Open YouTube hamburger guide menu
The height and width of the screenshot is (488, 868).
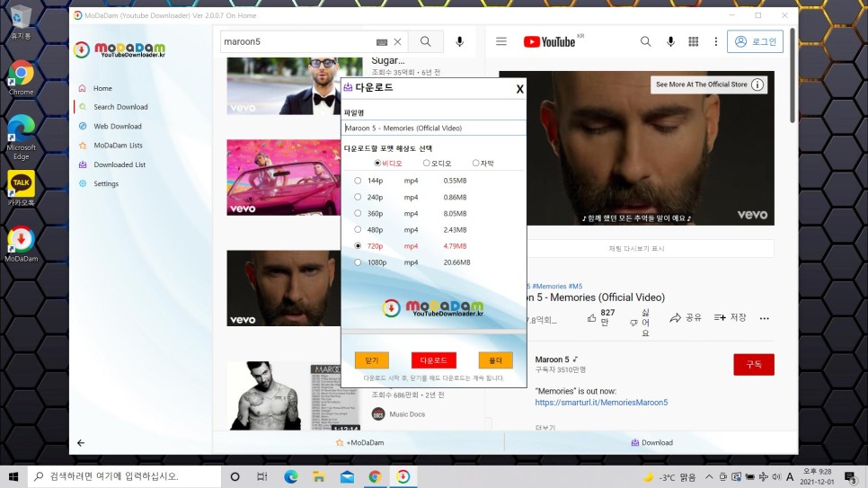pyautogui.click(x=501, y=41)
